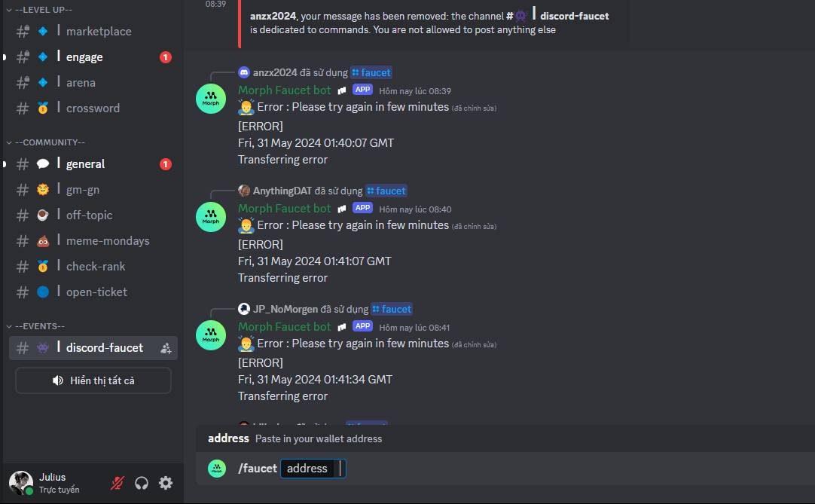
Task: Unmute the microphone in user panel
Action: pos(118,483)
